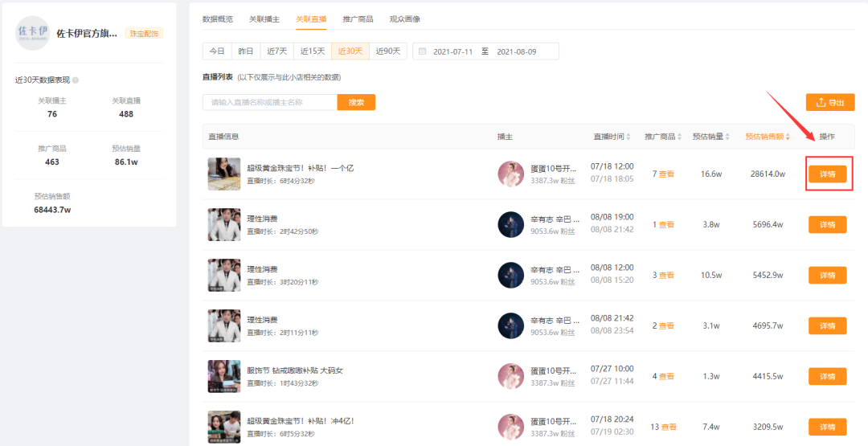Open 详情 for 冲4亿 live row
The height and width of the screenshot is (446, 868).
click(x=828, y=428)
